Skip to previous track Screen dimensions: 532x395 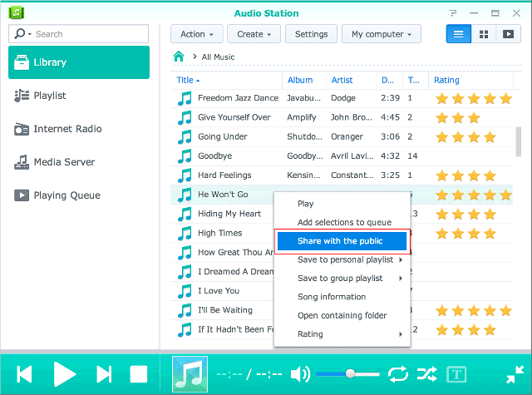pyautogui.click(x=24, y=374)
